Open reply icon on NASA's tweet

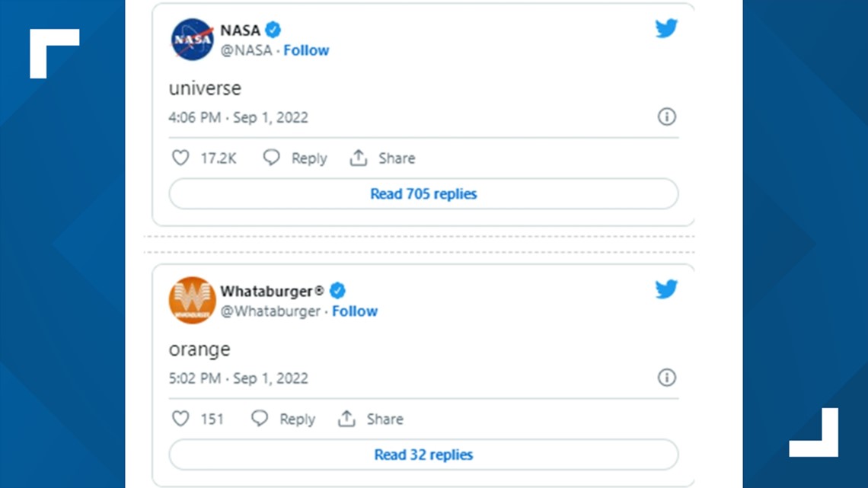coord(271,158)
